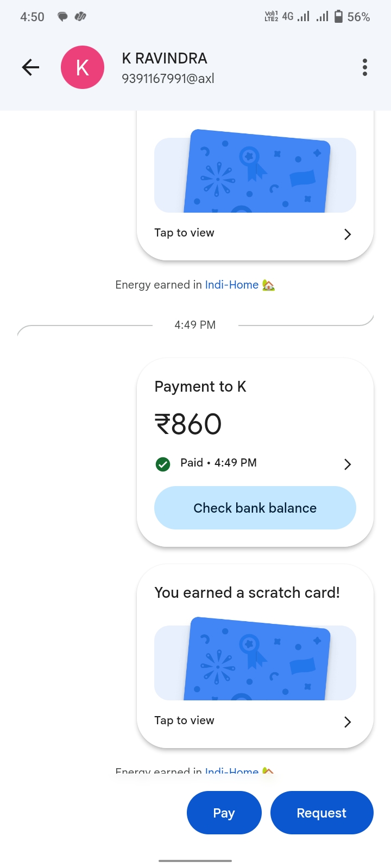Tap the green Paid checkmark icon
The image size is (391, 868).
pos(163,464)
